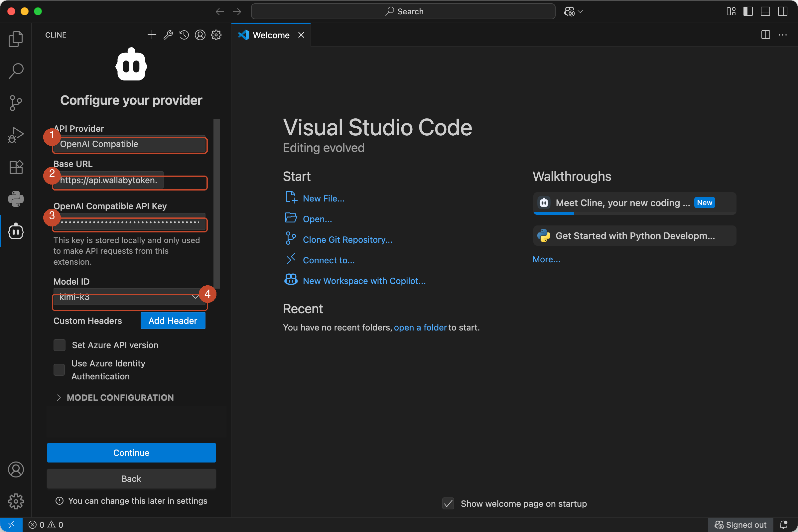Switch to the Welcome tab

tap(271, 35)
